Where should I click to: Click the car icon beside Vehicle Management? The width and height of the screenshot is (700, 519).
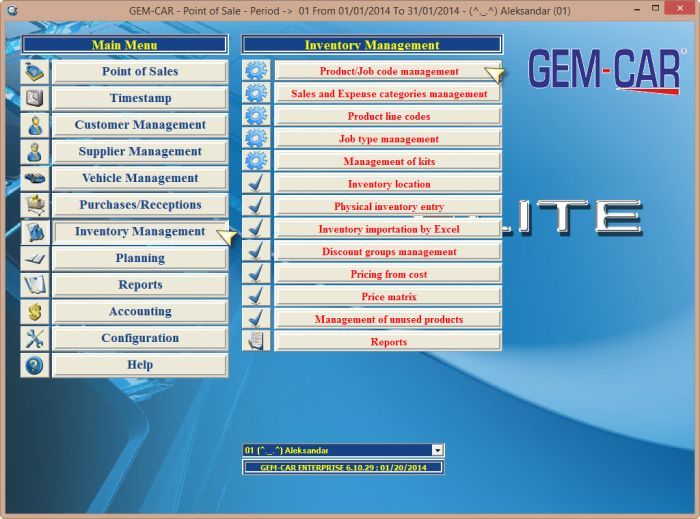pos(35,178)
